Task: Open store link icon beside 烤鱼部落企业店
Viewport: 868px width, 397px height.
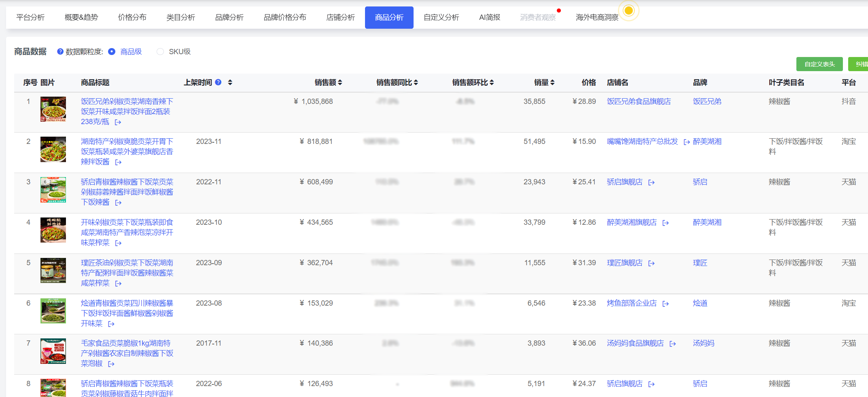Action: 666,304
